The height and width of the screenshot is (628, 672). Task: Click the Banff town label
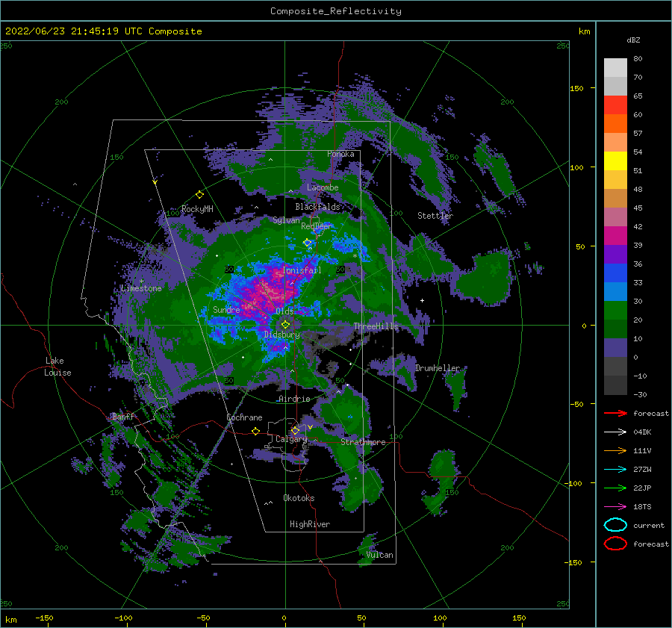[x=123, y=417]
